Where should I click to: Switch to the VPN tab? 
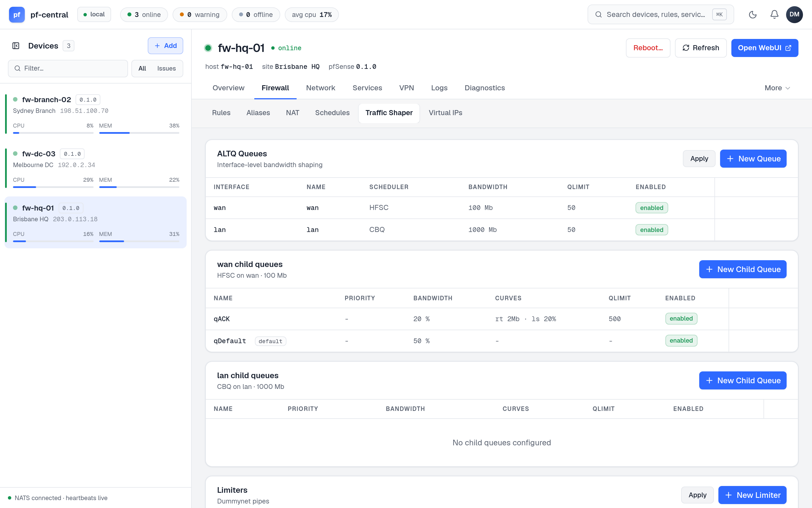coord(406,88)
